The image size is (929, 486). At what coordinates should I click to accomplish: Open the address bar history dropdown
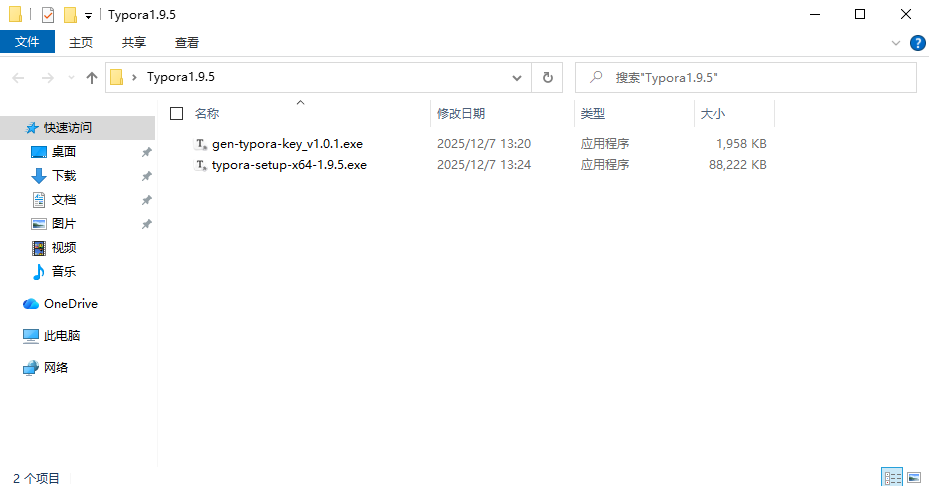tap(517, 78)
